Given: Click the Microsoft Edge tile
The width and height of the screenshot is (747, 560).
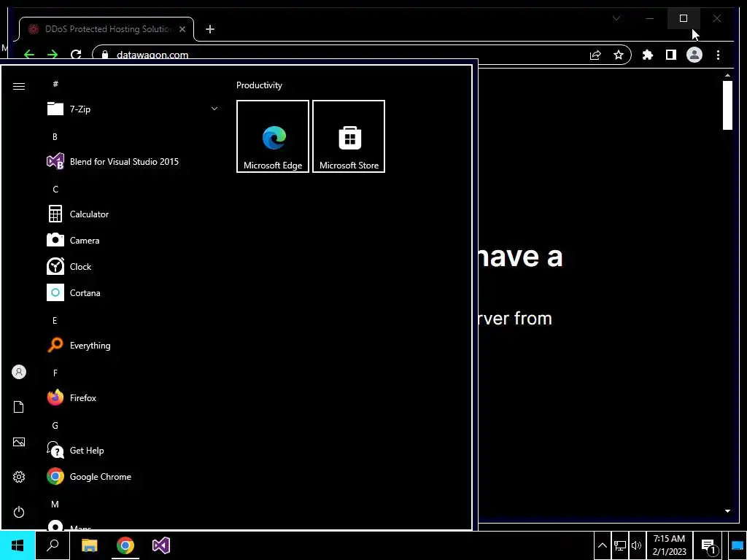Looking at the screenshot, I should pyautogui.click(x=273, y=136).
